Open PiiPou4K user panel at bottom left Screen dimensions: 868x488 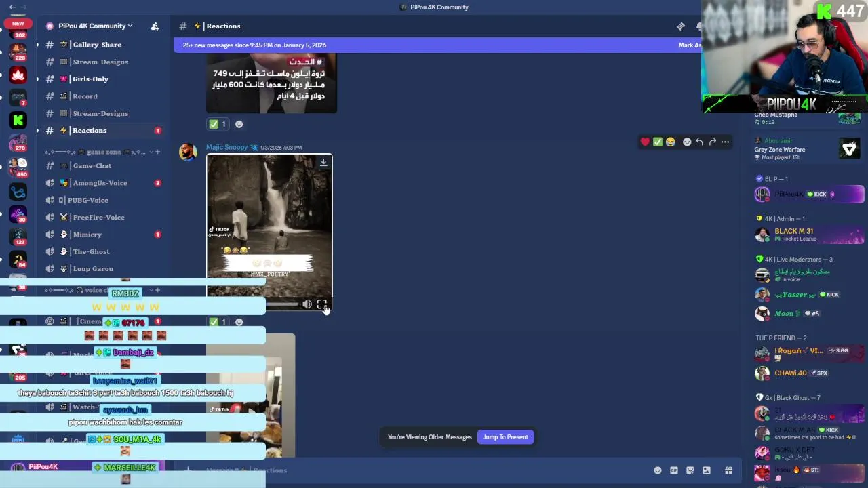[42, 467]
